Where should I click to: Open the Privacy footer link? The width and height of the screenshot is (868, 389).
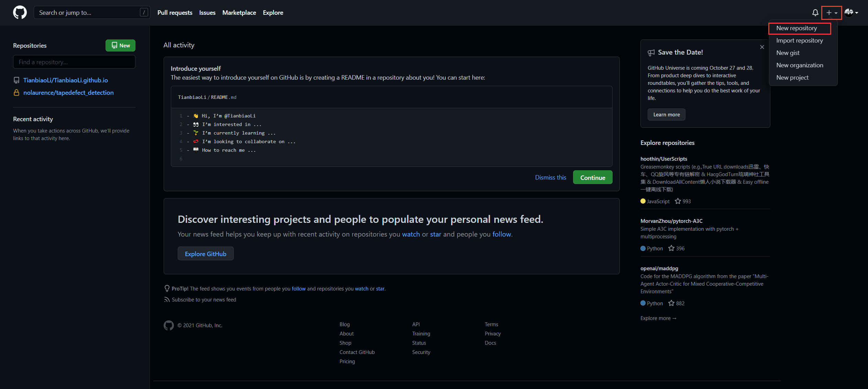point(493,334)
